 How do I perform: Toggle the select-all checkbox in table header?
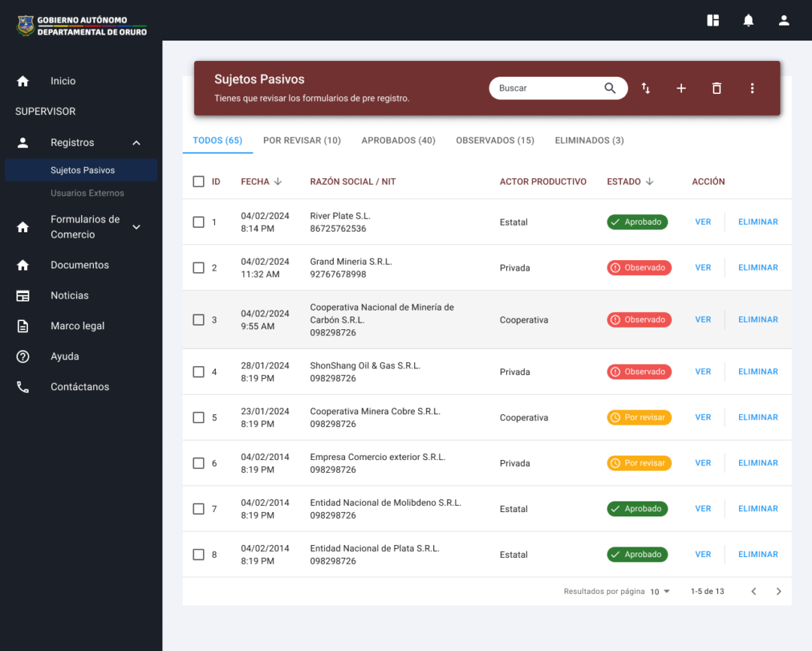click(198, 182)
